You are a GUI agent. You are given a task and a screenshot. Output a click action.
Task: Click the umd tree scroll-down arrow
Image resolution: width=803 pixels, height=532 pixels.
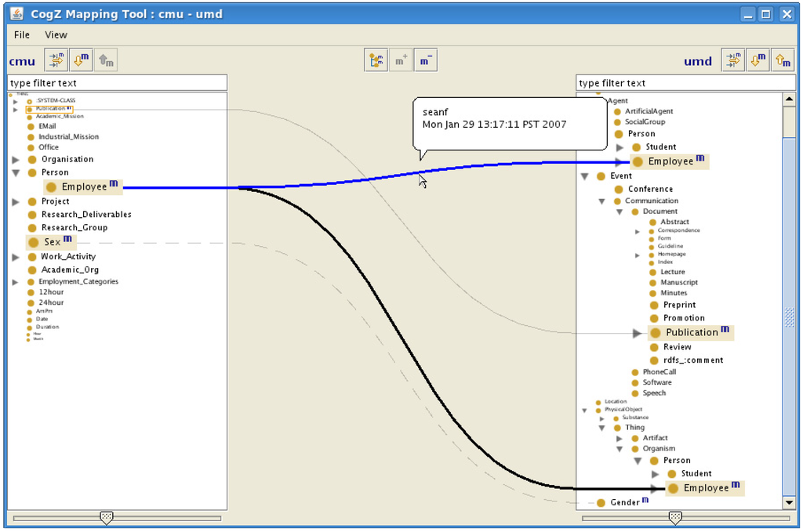coord(789,502)
